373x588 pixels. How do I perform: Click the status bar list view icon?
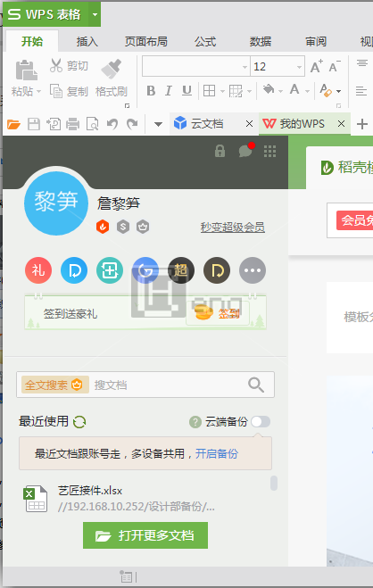click(x=126, y=577)
